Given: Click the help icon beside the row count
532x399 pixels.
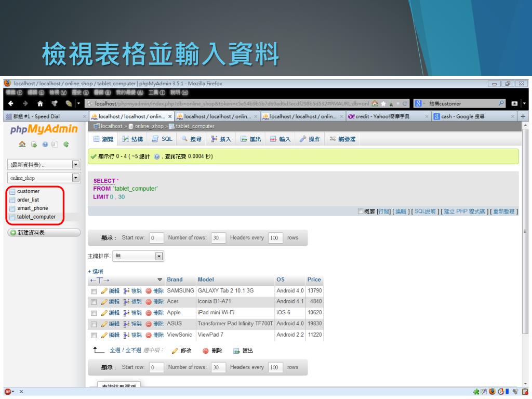Looking at the screenshot, I should (x=157, y=156).
